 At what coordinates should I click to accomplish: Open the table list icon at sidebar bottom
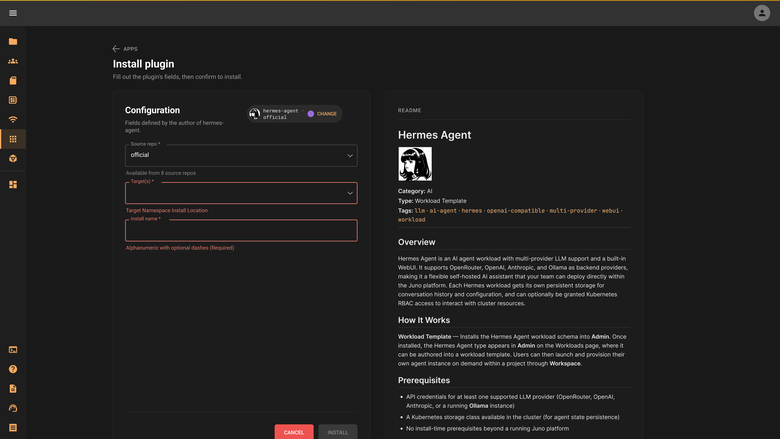point(13,428)
